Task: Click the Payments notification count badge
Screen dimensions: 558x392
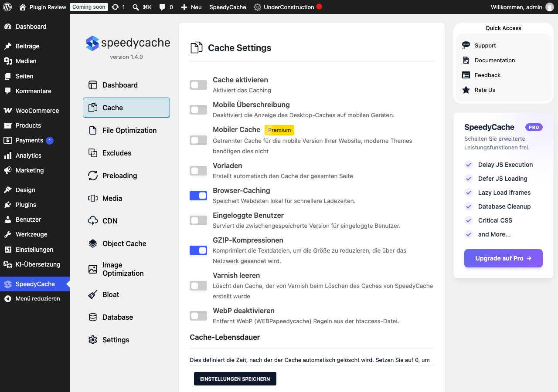Action: (50, 140)
